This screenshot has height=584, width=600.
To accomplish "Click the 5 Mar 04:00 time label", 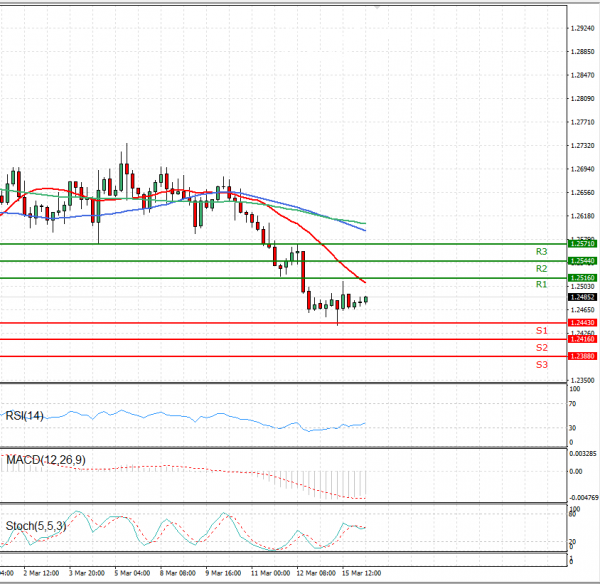I will (x=132, y=573).
